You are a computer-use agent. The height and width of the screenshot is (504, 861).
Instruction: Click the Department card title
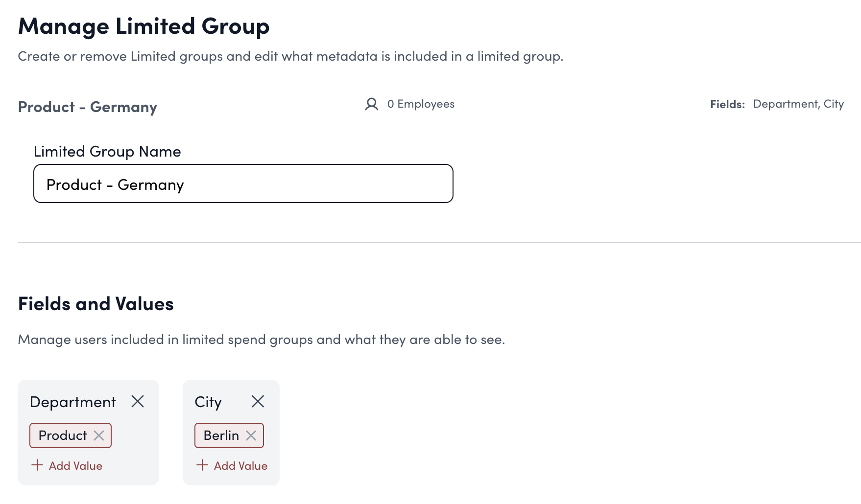tap(73, 402)
